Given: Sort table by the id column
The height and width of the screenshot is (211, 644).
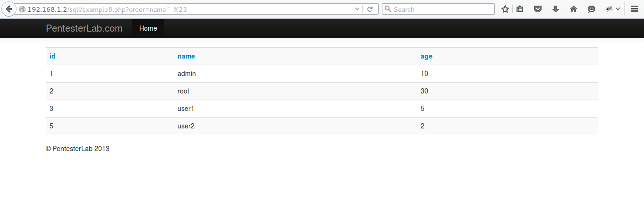Looking at the screenshot, I should 52,56.
